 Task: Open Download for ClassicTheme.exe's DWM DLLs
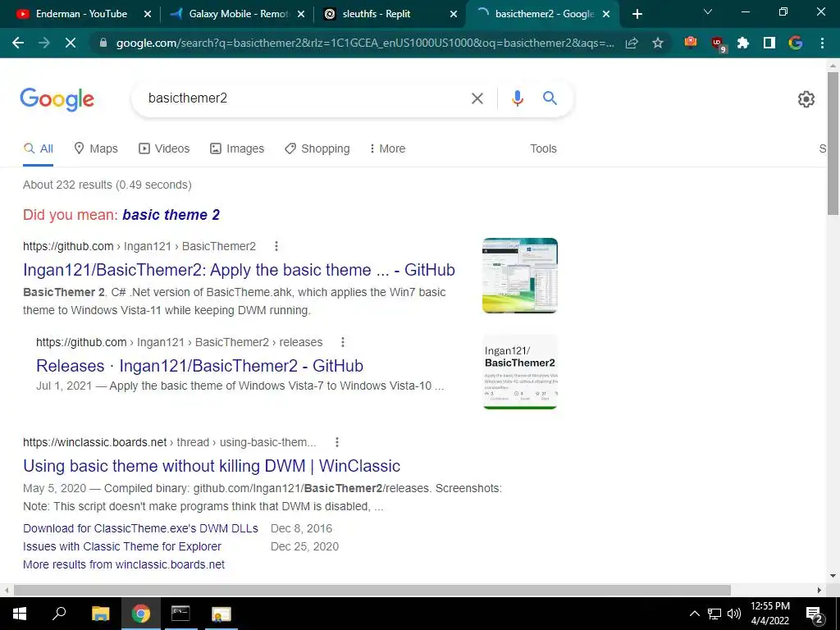coord(140,529)
